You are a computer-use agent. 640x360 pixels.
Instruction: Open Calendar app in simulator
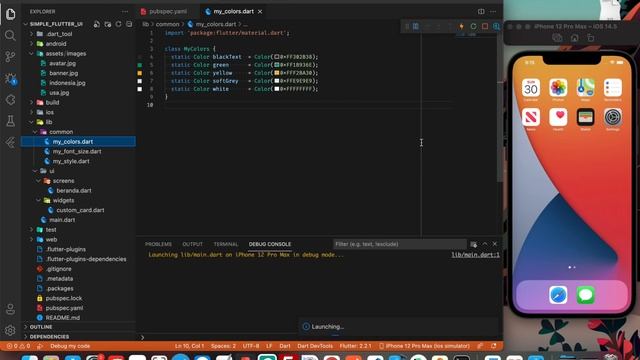(x=531, y=88)
